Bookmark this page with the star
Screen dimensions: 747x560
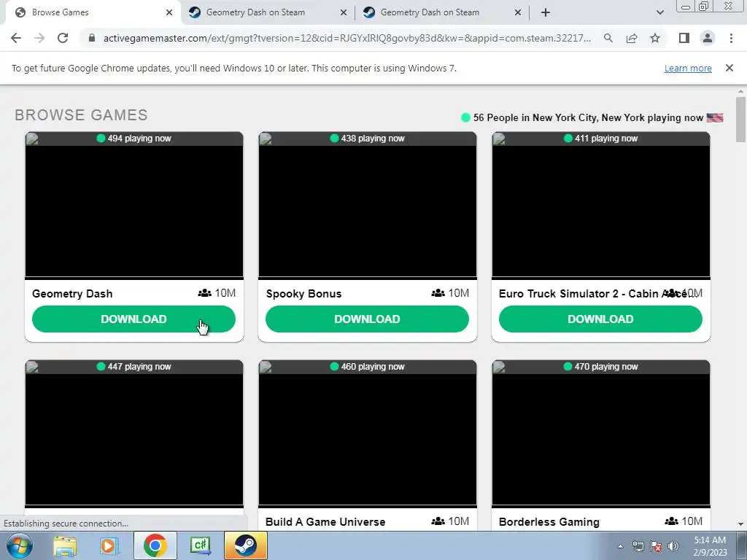click(655, 38)
